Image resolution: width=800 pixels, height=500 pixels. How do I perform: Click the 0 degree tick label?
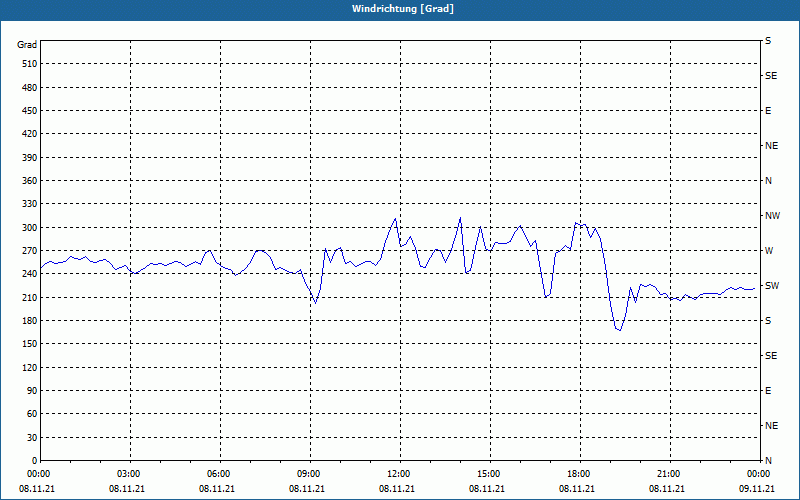pos(34,461)
